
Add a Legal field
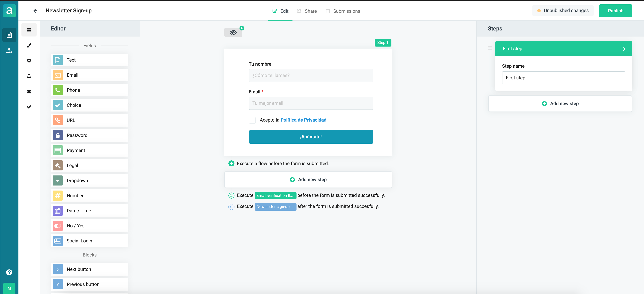click(x=90, y=165)
